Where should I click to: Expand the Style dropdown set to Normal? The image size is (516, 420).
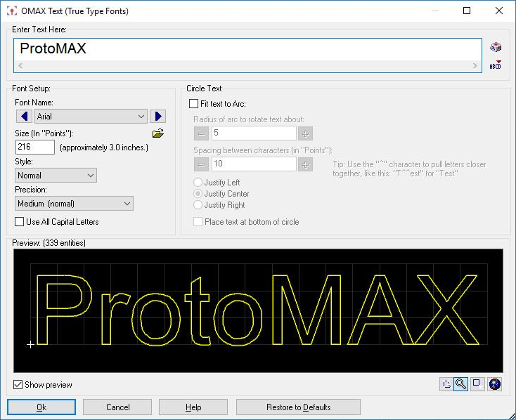56,175
